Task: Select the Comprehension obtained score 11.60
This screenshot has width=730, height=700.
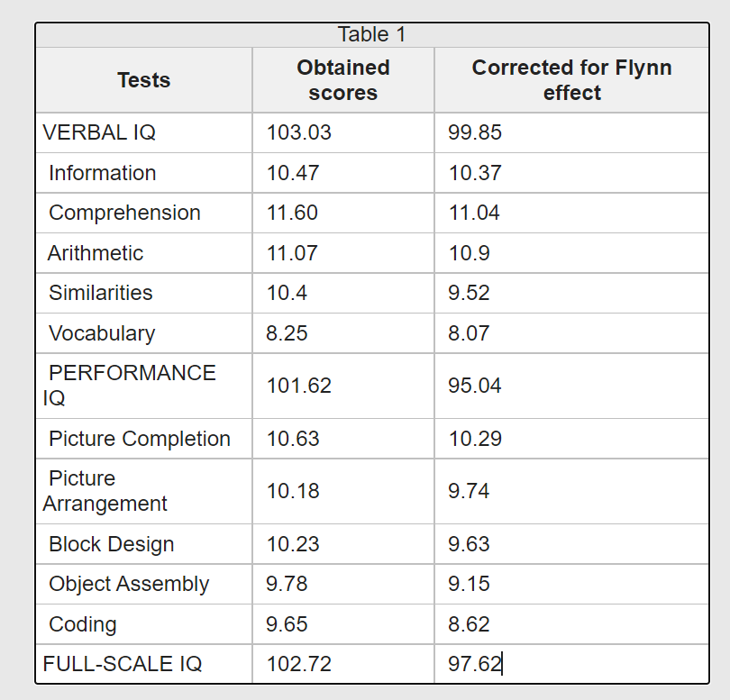Action: (x=292, y=213)
